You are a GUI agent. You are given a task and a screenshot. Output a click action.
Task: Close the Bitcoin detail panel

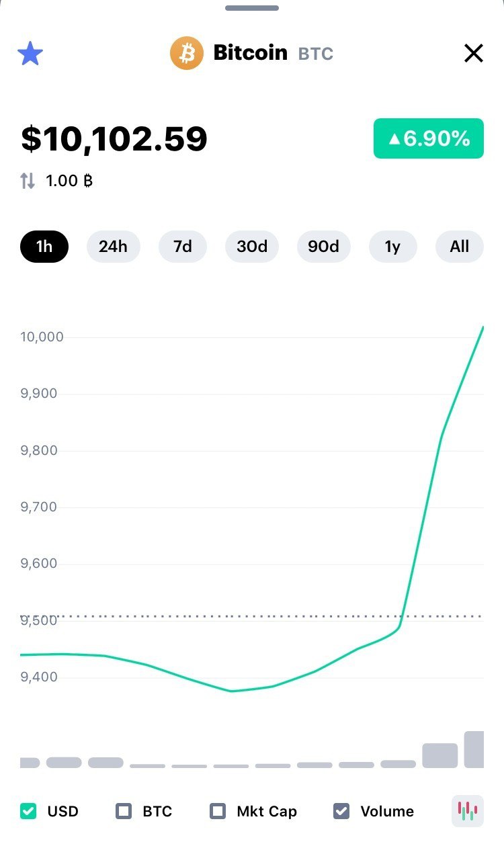click(474, 53)
